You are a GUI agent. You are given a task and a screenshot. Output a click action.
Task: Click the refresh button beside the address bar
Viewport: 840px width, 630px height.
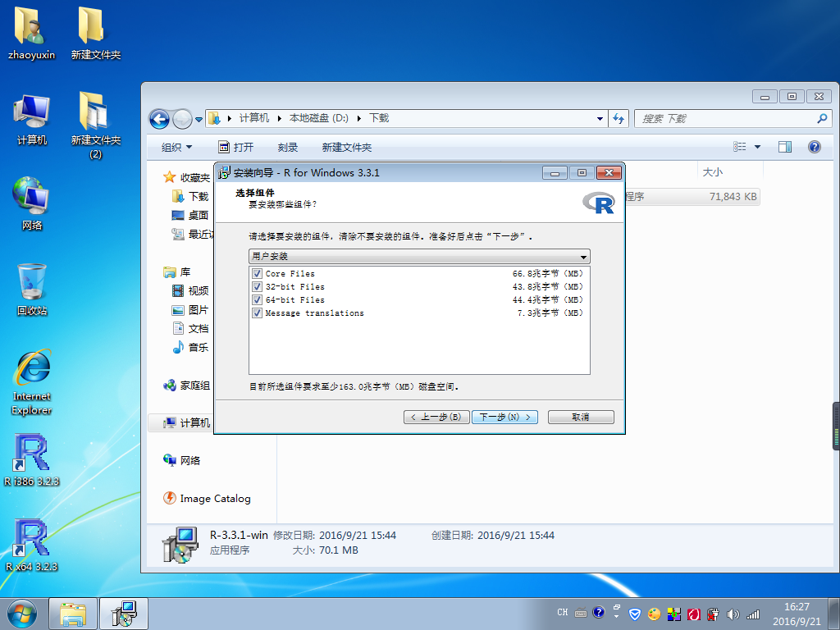pos(619,118)
